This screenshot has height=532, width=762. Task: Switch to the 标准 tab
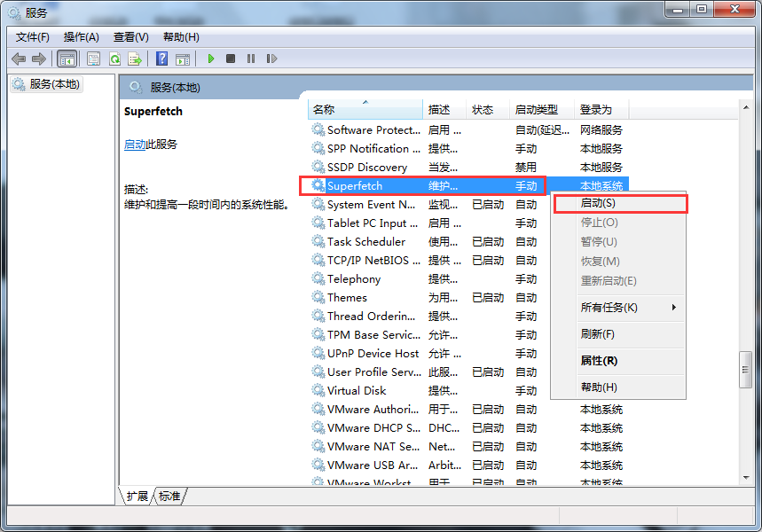tap(169, 497)
